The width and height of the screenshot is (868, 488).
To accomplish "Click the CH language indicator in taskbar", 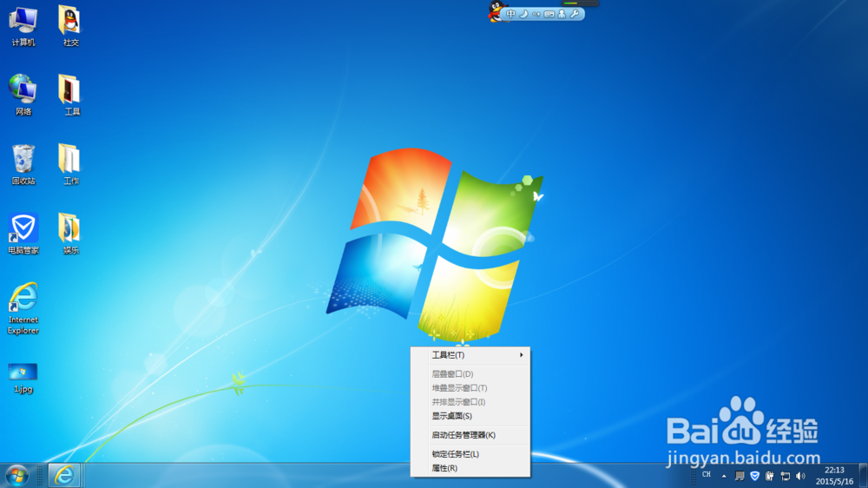I will [x=707, y=475].
